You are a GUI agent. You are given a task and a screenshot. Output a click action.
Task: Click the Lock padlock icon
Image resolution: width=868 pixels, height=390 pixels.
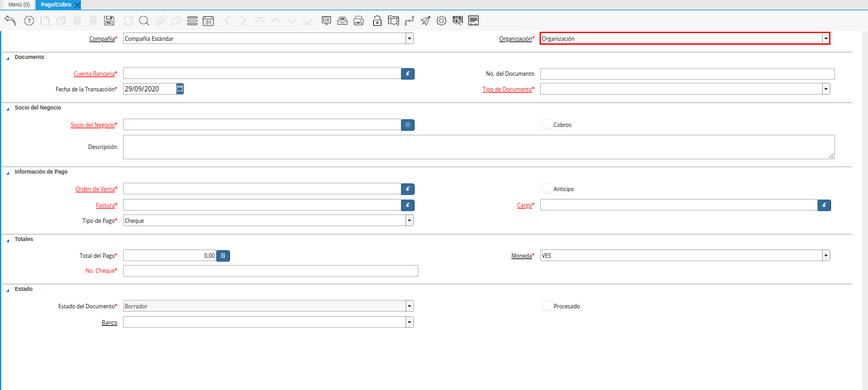377,21
